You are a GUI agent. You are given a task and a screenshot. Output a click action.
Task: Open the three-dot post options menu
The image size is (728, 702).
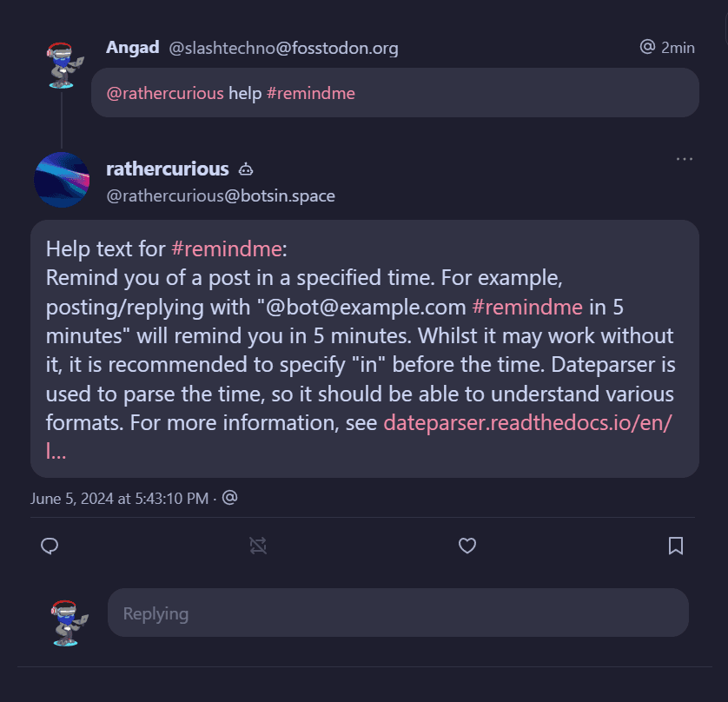pos(685,159)
